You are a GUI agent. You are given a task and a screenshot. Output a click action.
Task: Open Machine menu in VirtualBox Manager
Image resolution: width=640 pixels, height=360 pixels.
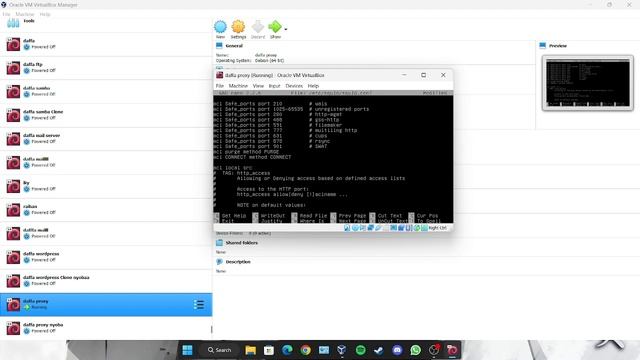[25, 14]
